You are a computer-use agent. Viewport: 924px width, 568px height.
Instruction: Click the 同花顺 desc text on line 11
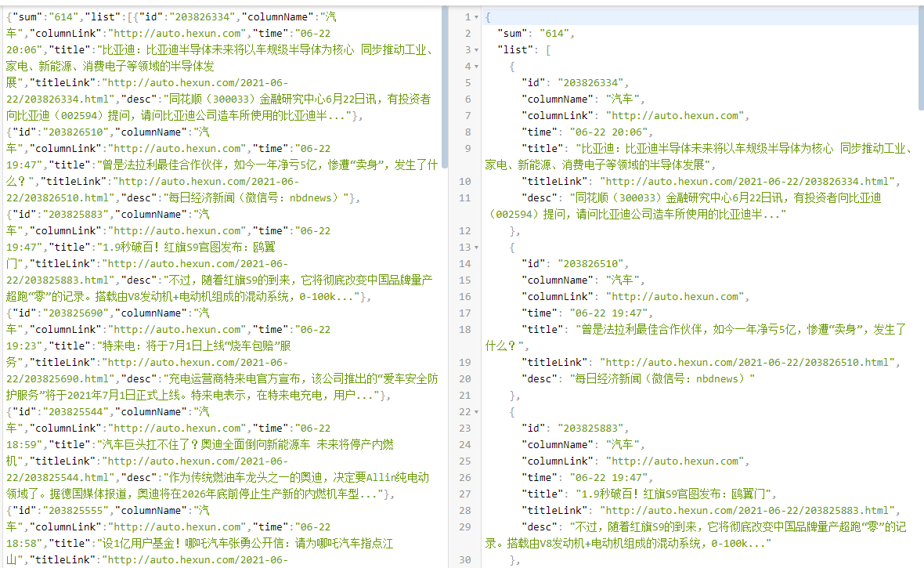pyautogui.click(x=684, y=206)
